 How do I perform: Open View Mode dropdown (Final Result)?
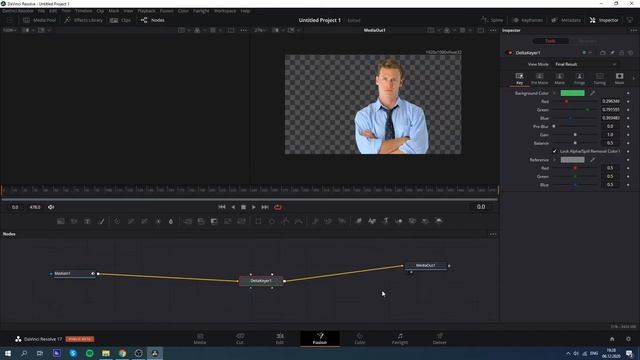click(586, 64)
